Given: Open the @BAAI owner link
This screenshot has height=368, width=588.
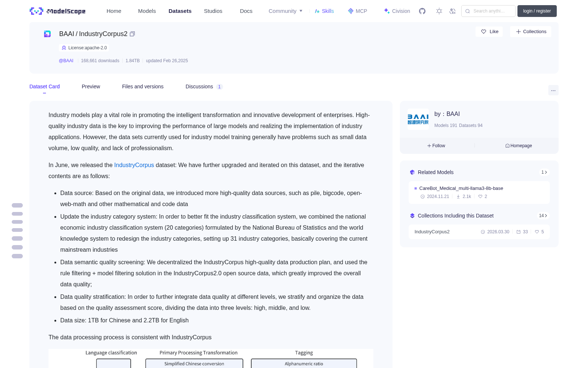Looking at the screenshot, I should (x=66, y=61).
